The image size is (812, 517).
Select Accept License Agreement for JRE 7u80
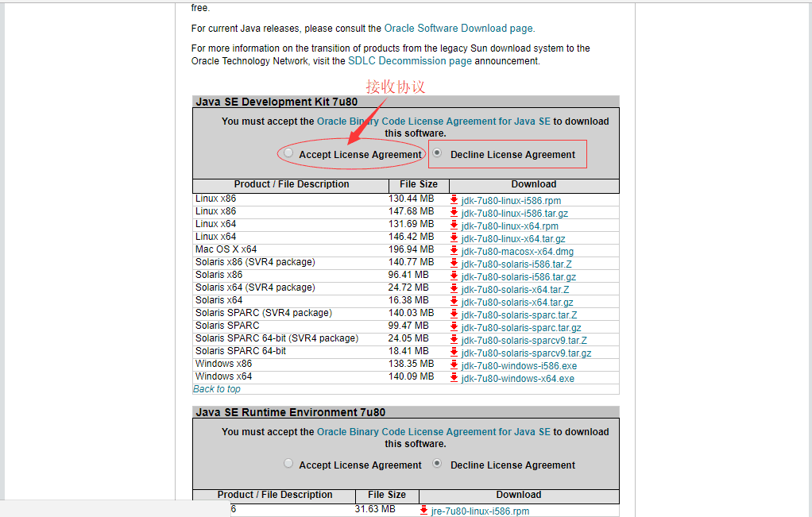[x=288, y=464]
